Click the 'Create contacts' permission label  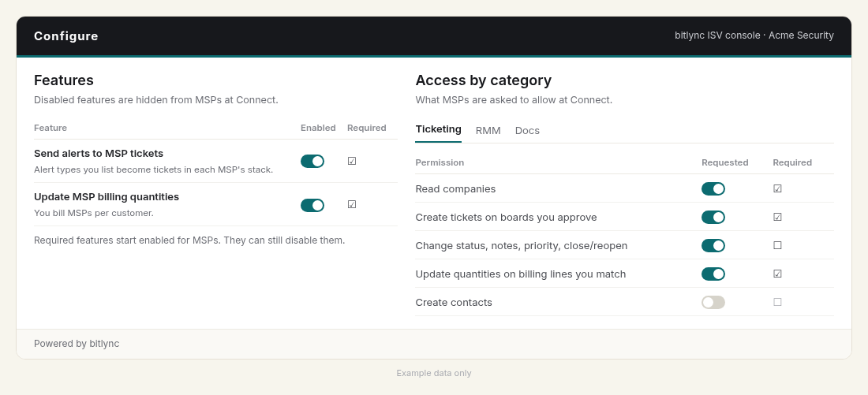[454, 302]
